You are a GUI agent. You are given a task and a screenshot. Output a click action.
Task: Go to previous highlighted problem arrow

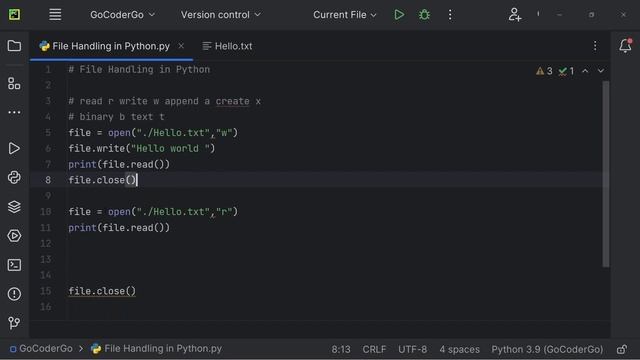point(585,71)
